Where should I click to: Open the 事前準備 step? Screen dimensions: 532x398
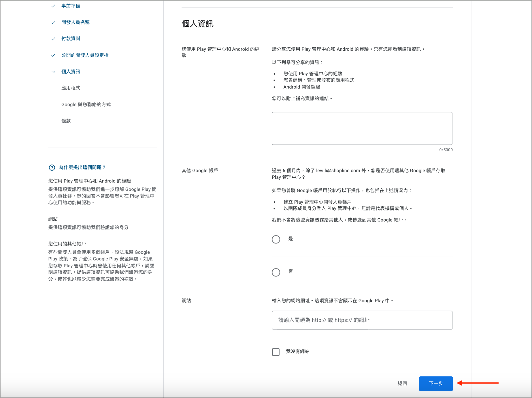pos(71,6)
